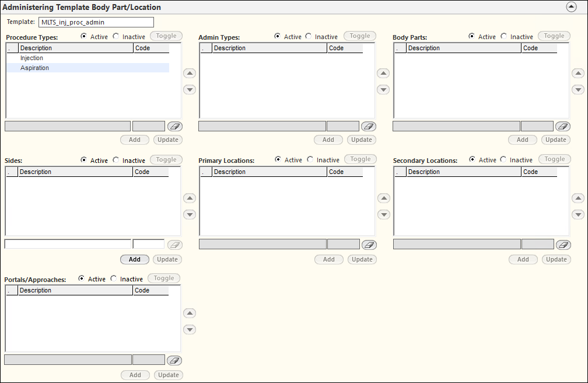Select Active radio for Secondary Locations
Screen dimensions: 588x383
coord(472,159)
